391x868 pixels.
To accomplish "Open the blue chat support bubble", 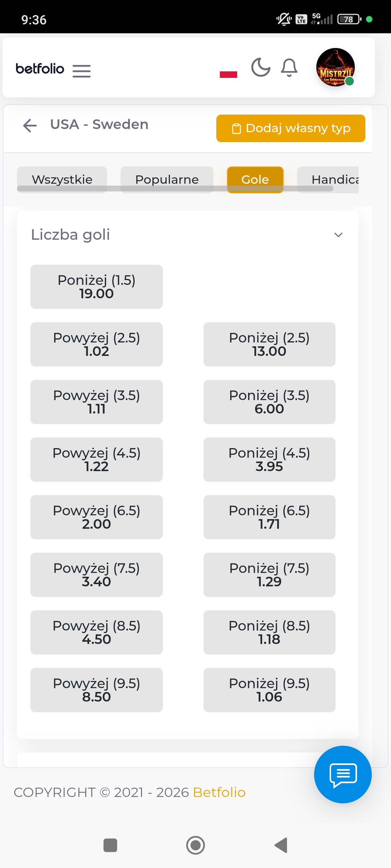I will pos(342,774).
